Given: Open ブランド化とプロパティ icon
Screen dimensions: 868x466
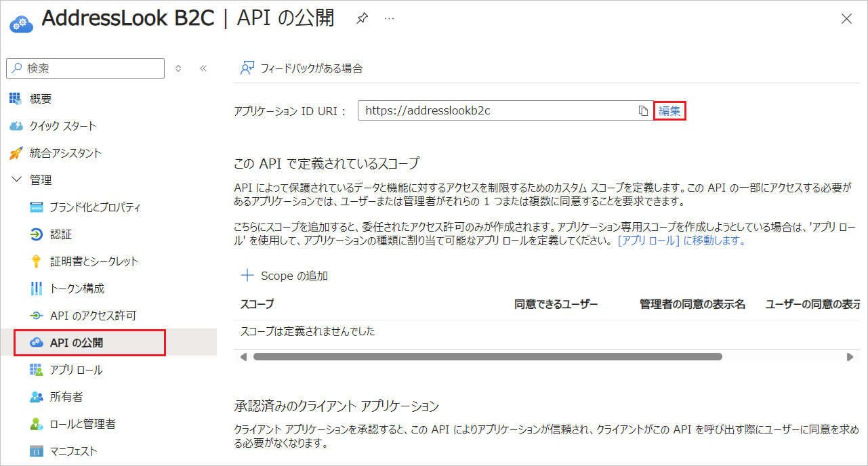Looking at the screenshot, I should point(37,207).
